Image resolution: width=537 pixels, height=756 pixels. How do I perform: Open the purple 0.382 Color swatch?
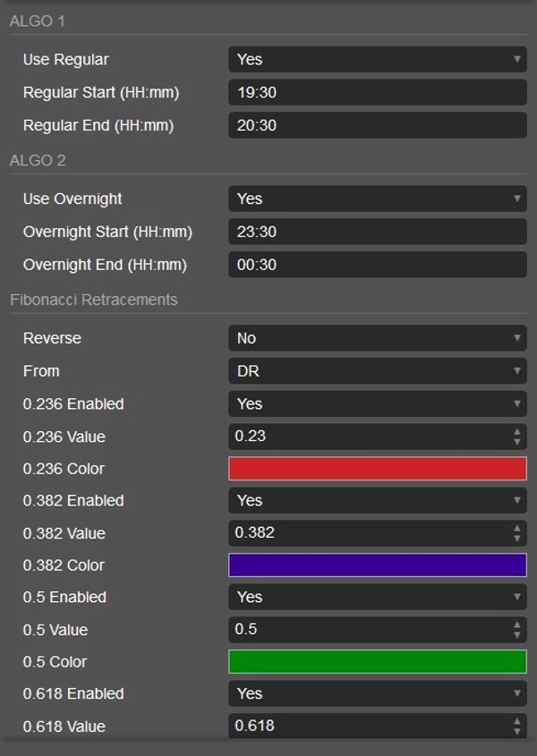coord(377,565)
